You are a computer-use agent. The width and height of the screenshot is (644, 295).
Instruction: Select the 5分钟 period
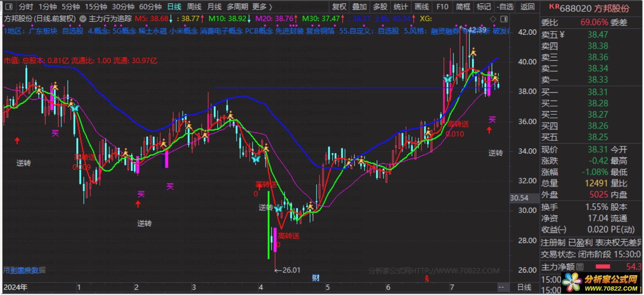(x=71, y=7)
